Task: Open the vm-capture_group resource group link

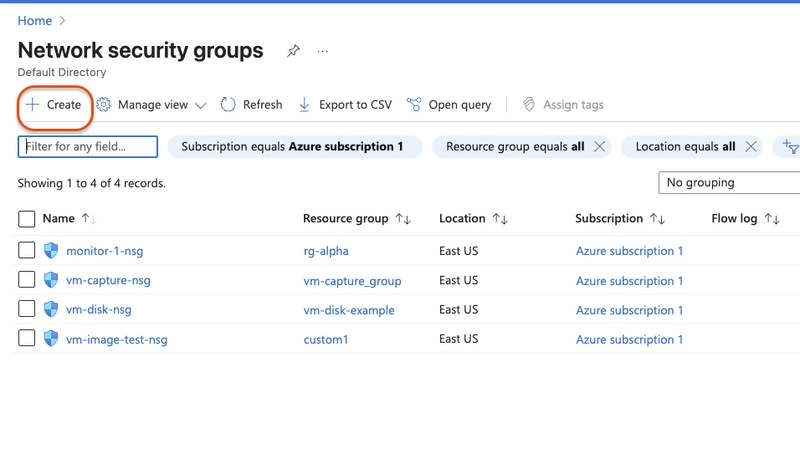Action: (x=353, y=281)
